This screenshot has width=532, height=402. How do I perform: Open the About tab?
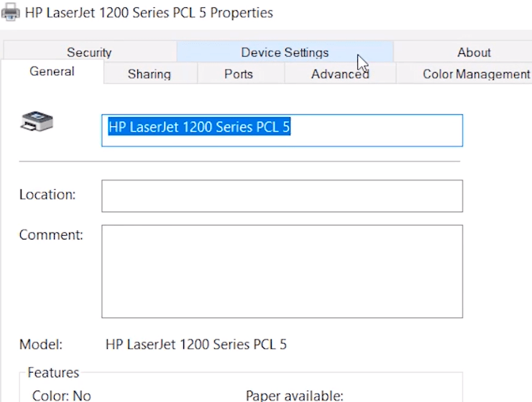[474, 52]
